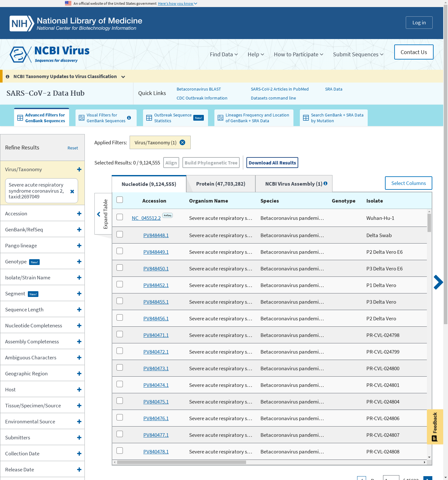Remove the Virus/Taxonomy applied filter chip
Image resolution: width=448 pixels, height=480 pixels.
(182, 142)
